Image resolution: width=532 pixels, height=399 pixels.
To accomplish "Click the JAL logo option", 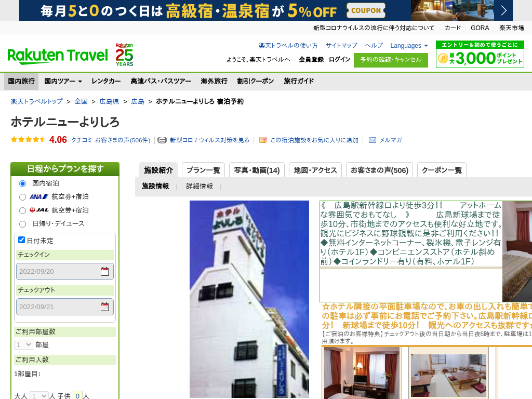I will coord(39,210).
